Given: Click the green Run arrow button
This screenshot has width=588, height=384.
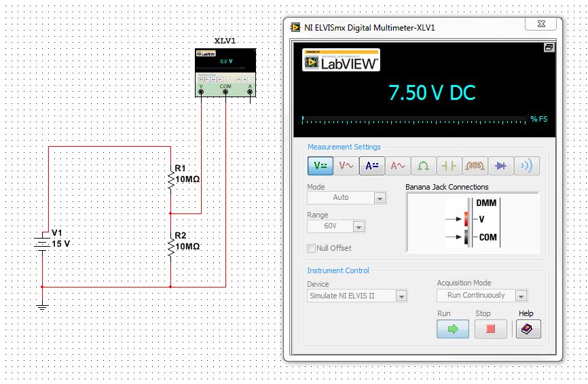Looking at the screenshot, I should pos(453,329).
